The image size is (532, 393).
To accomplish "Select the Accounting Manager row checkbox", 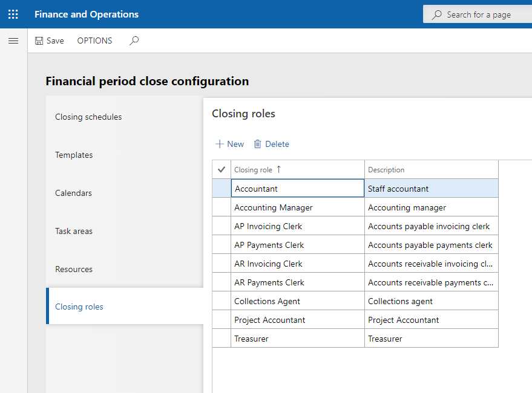I will [222, 207].
